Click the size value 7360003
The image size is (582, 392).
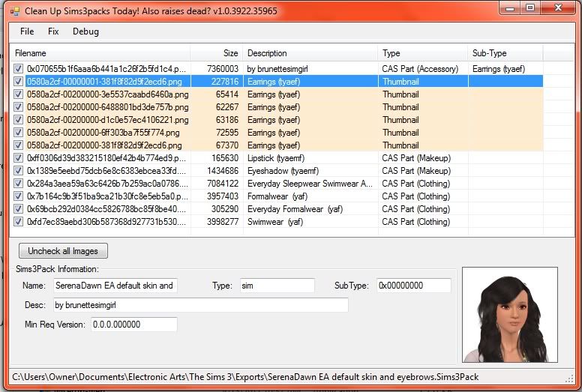tap(223, 69)
